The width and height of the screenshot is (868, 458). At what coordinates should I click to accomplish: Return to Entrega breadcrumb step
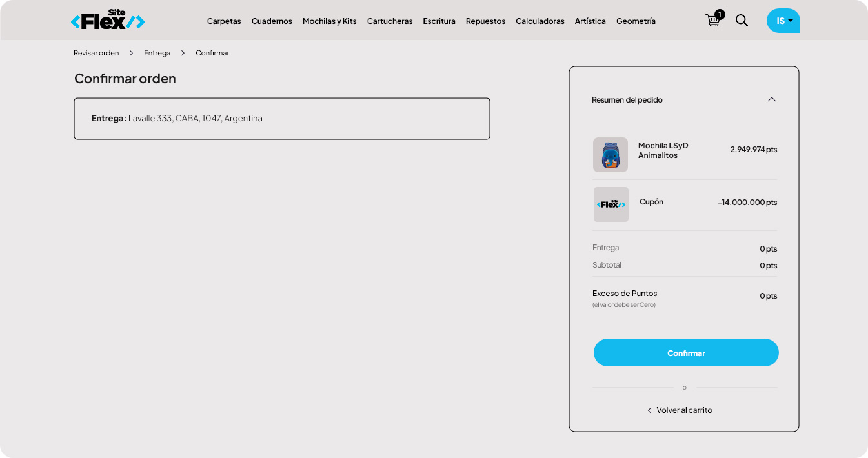[157, 53]
